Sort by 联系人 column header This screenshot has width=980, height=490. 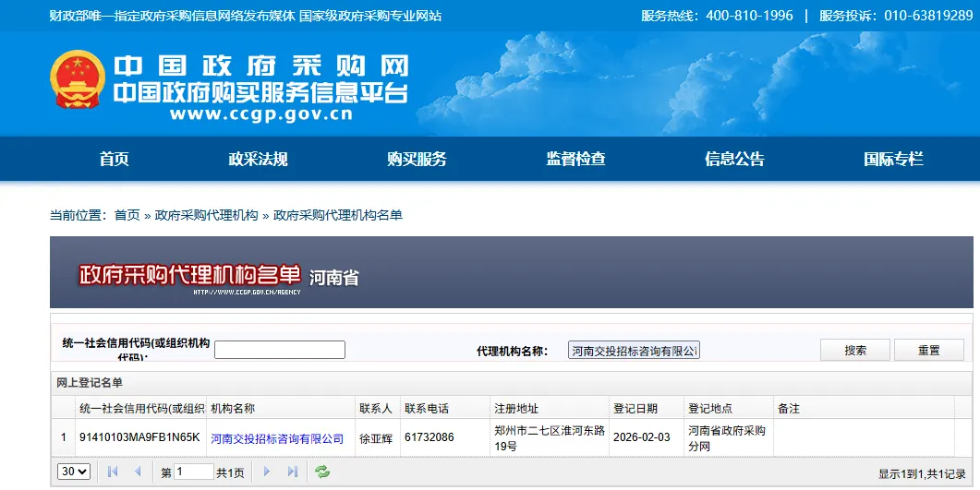378,408
